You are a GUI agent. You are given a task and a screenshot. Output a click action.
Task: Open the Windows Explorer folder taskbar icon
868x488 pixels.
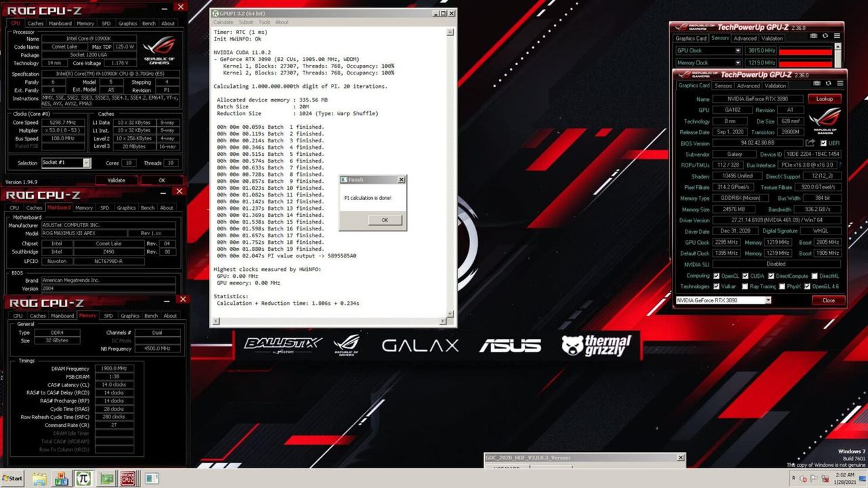(x=40, y=478)
